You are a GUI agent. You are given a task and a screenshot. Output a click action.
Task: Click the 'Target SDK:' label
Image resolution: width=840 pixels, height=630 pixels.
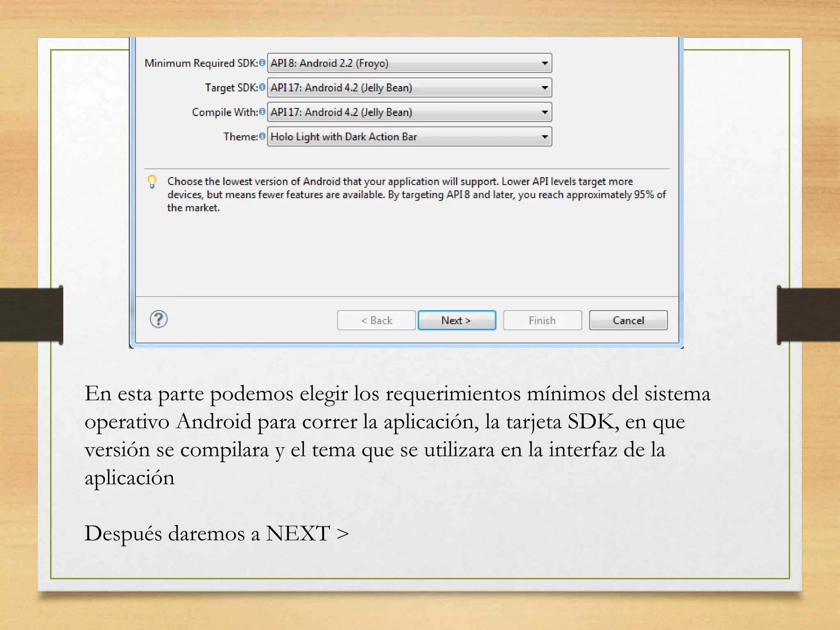click(x=232, y=88)
